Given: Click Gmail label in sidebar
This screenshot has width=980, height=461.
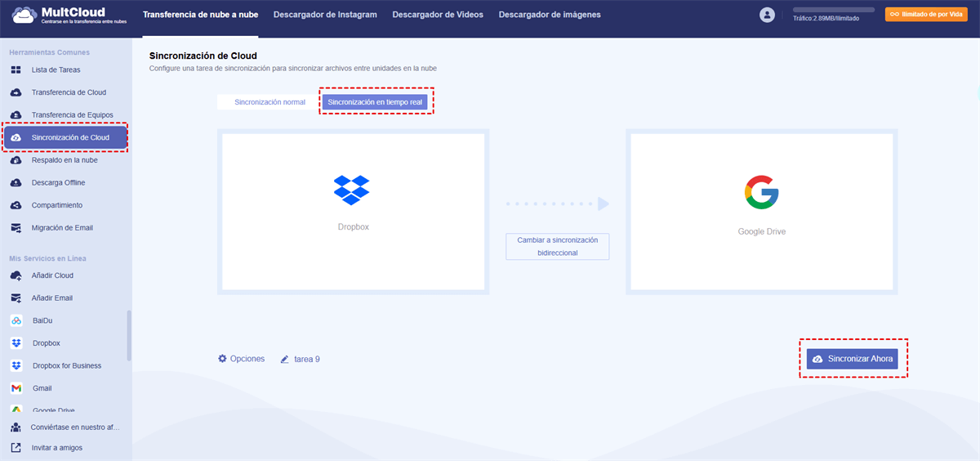Looking at the screenshot, I should (42, 388).
